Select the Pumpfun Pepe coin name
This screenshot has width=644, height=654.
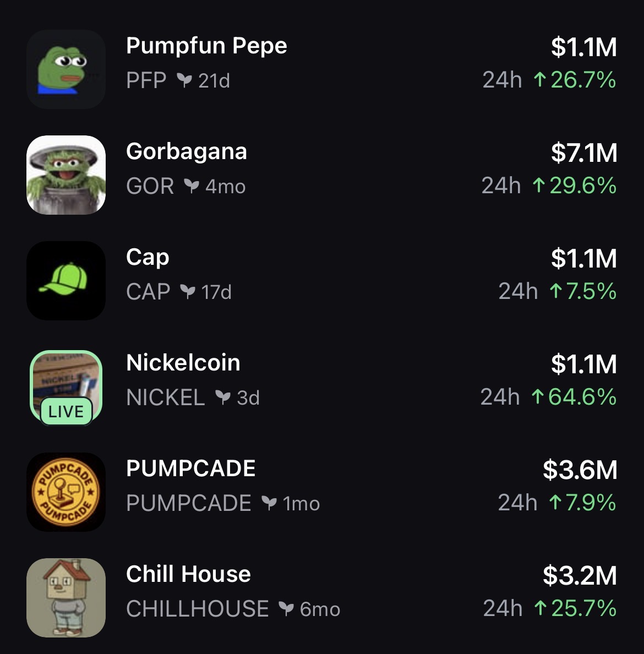(x=206, y=46)
